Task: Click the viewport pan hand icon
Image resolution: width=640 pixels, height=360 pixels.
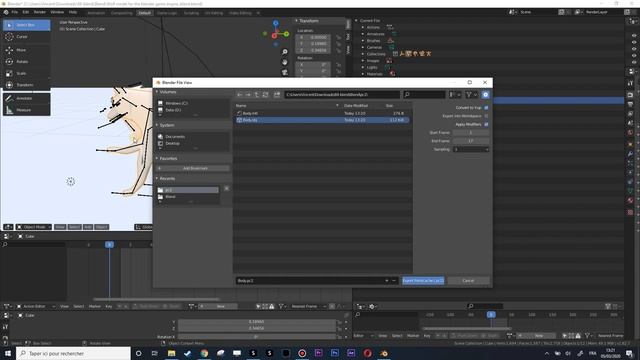Action: tap(284, 62)
